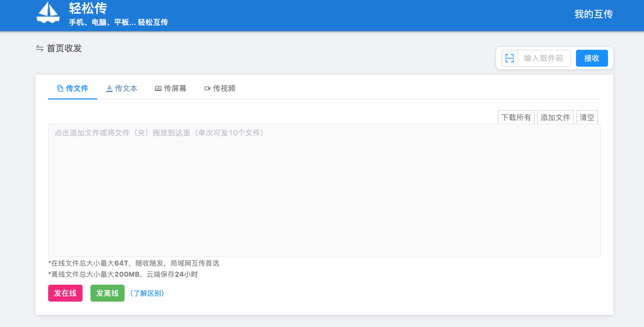Open 我的互传 in the header

coord(593,14)
